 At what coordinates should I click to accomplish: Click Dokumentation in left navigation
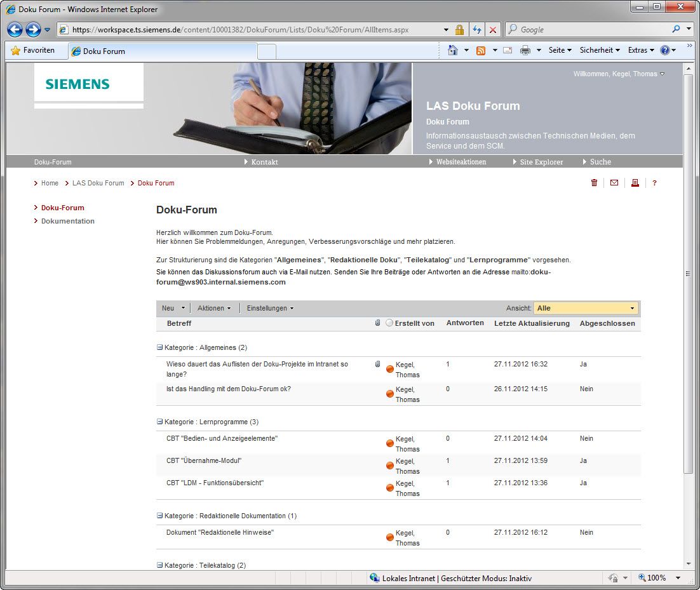point(67,221)
